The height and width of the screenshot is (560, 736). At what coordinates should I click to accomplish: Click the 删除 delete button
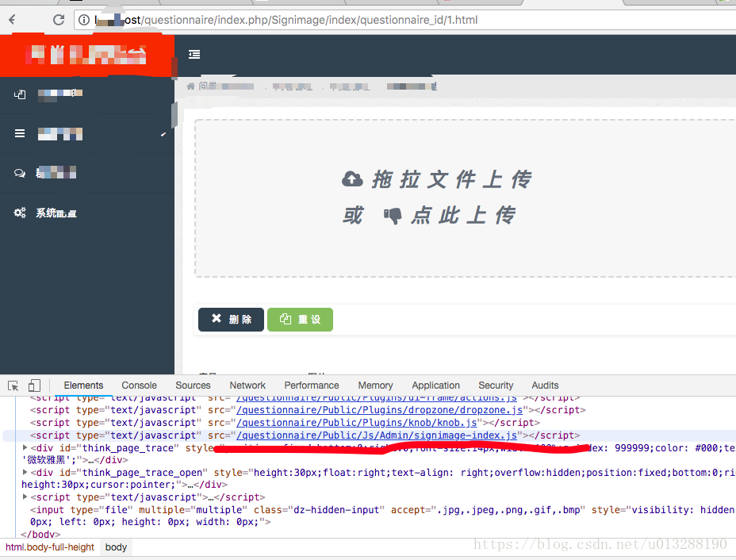(231, 319)
